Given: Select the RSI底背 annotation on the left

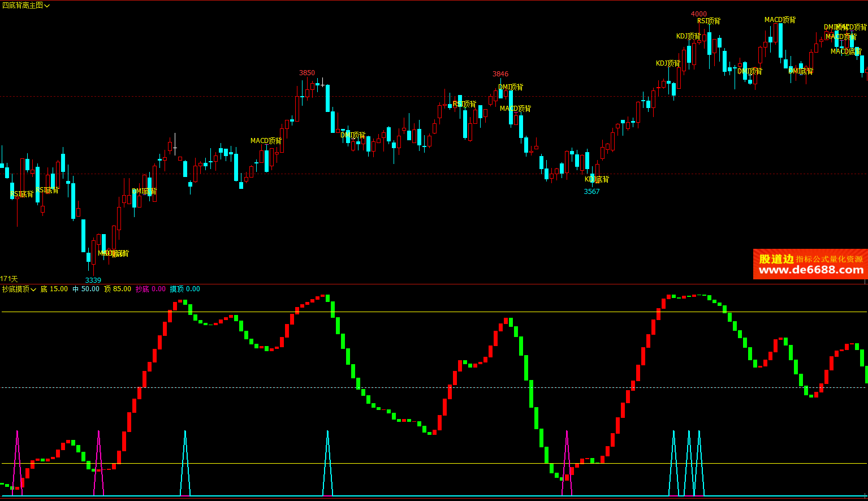Looking at the screenshot, I should tap(21, 195).
